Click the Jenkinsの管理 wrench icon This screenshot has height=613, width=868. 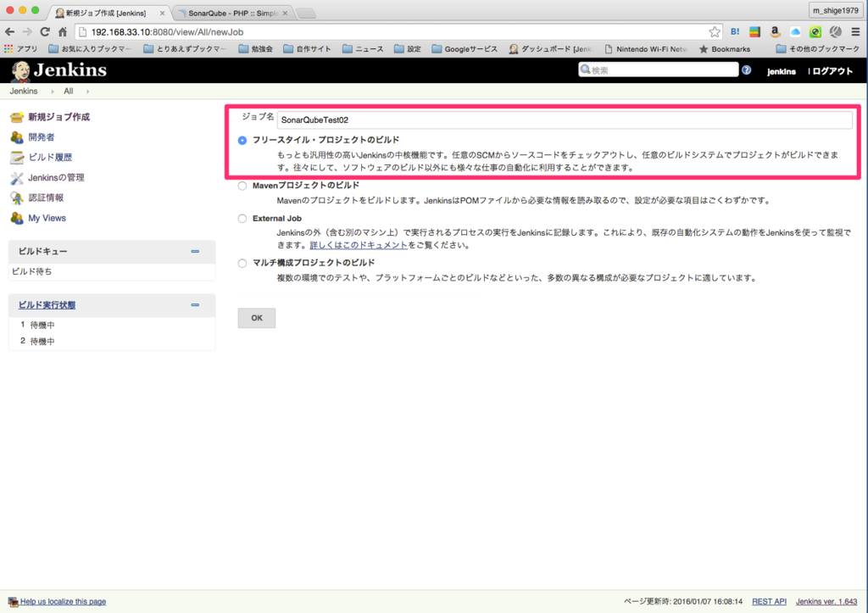(17, 178)
